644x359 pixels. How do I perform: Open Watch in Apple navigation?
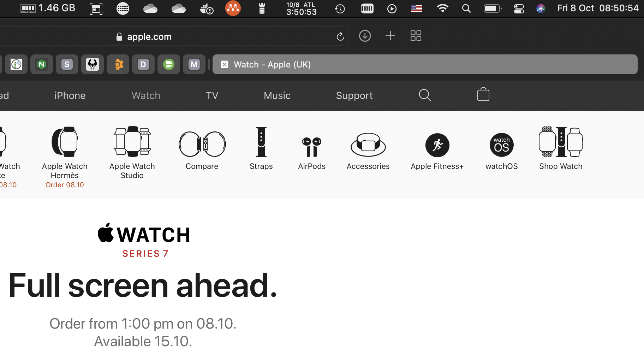click(x=146, y=95)
